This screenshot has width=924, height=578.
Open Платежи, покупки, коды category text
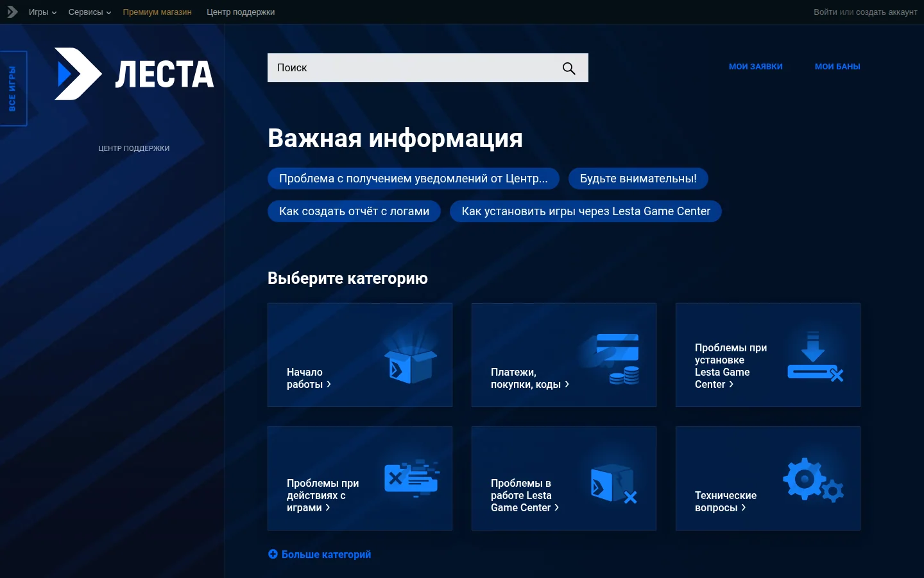coord(526,378)
